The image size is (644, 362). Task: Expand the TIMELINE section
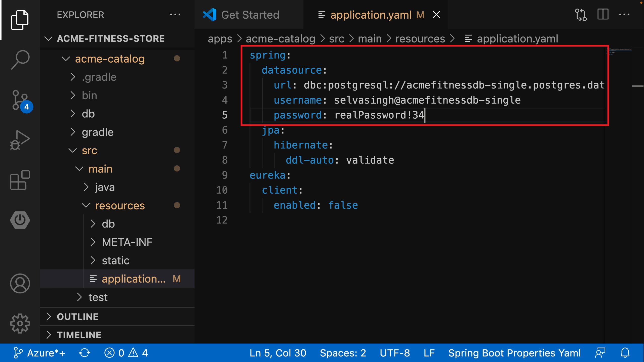pyautogui.click(x=79, y=335)
